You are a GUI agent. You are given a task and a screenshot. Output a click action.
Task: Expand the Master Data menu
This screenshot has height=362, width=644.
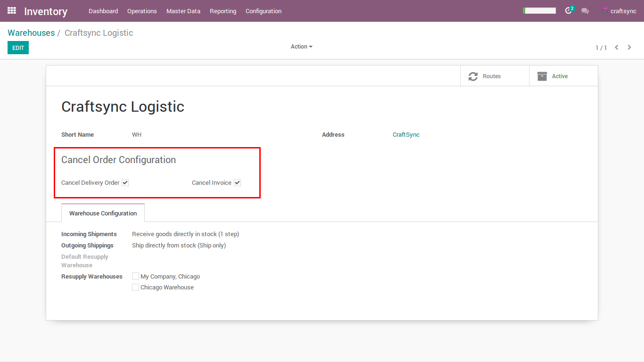(183, 11)
